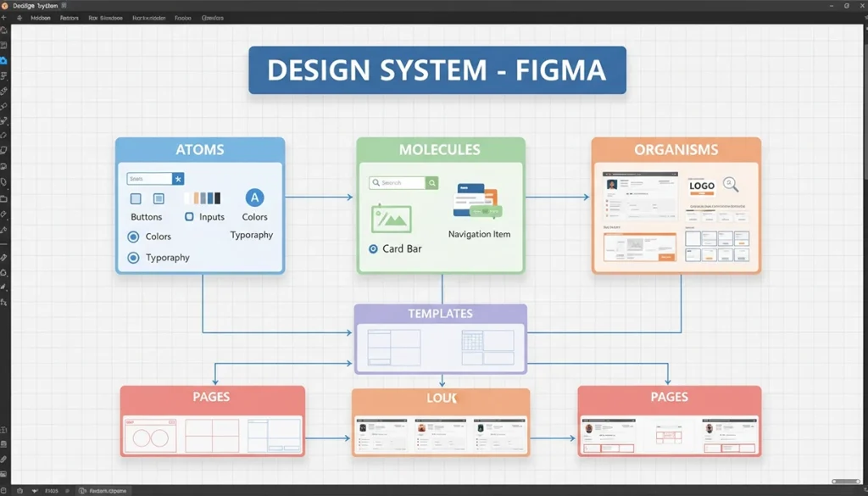Select the ORGANISMS frame header
The image size is (868, 496).
[676, 149]
